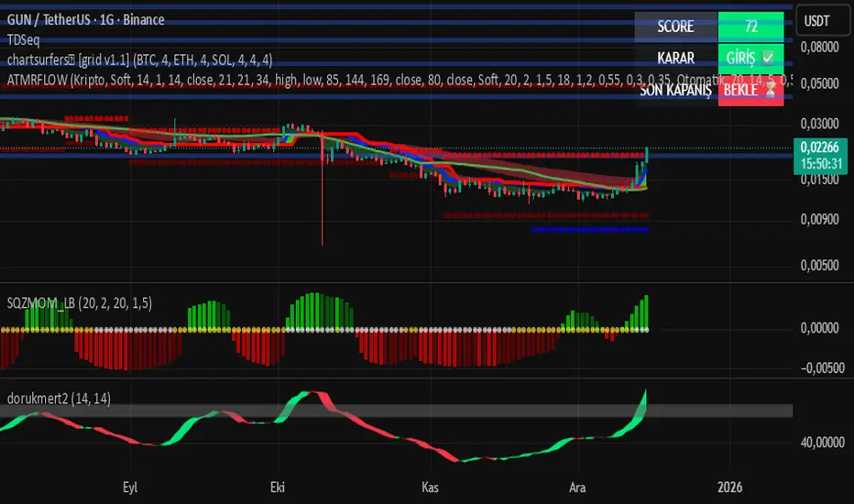Click the current price label 0,02266
The height and width of the screenshot is (504, 854).
tap(820, 148)
